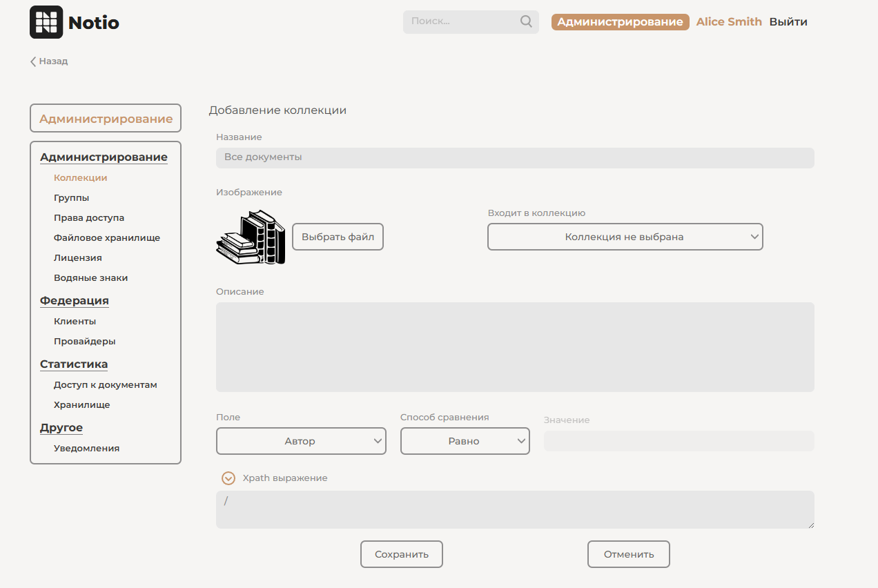878x588 pixels.
Task: Click the search magnifier icon
Action: point(526,21)
